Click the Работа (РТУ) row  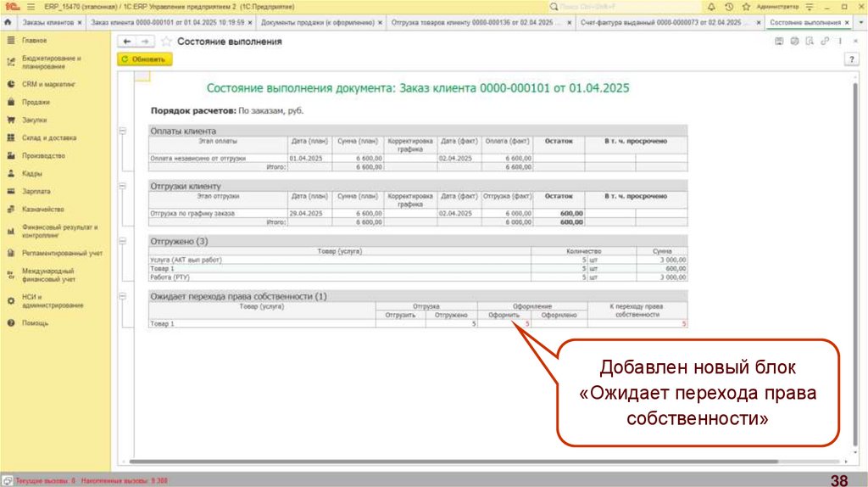418,277
